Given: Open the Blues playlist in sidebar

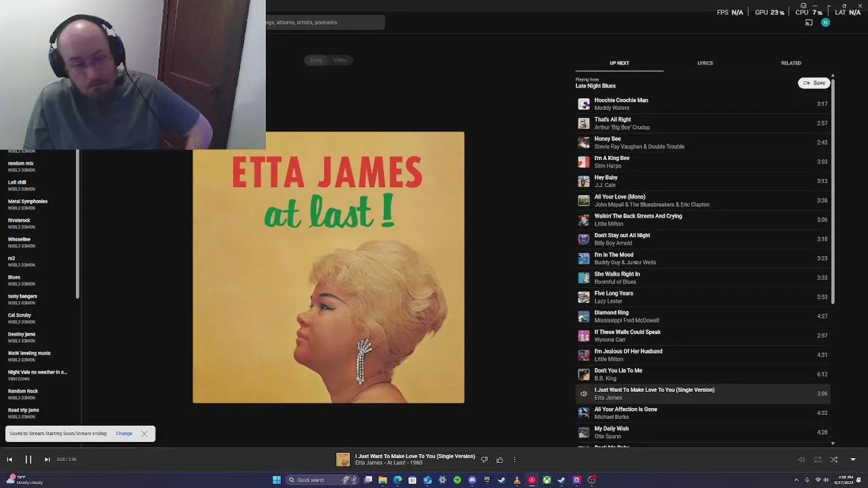Looking at the screenshot, I should pos(14,277).
